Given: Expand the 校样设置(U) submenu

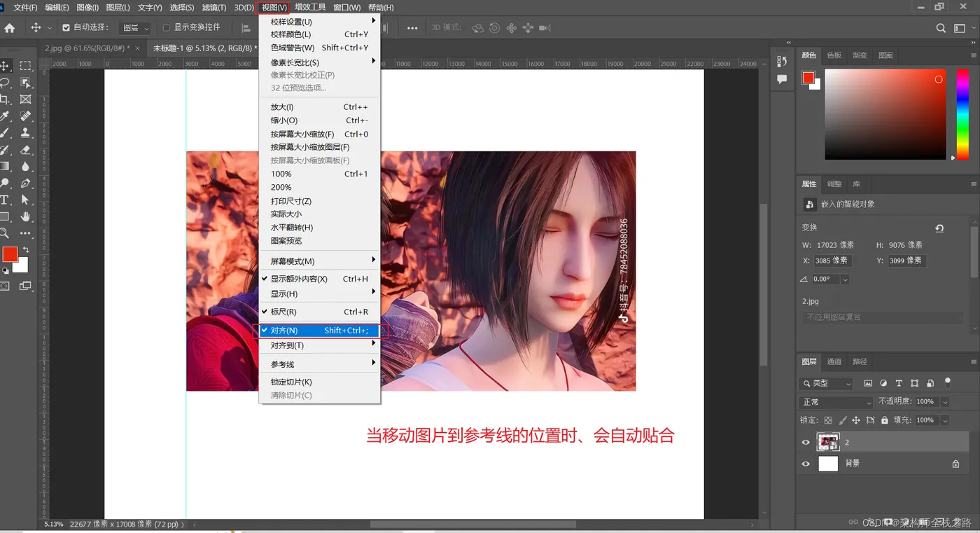Looking at the screenshot, I should pos(319,22).
